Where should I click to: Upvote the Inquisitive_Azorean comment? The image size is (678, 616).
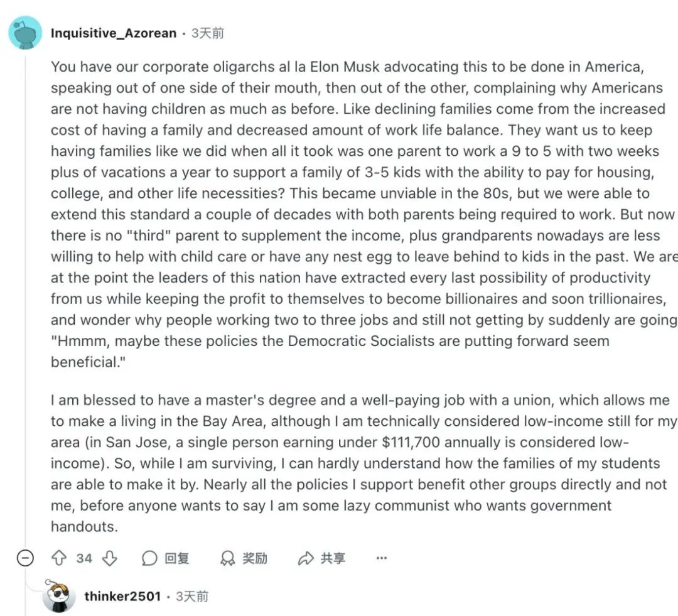point(59,558)
